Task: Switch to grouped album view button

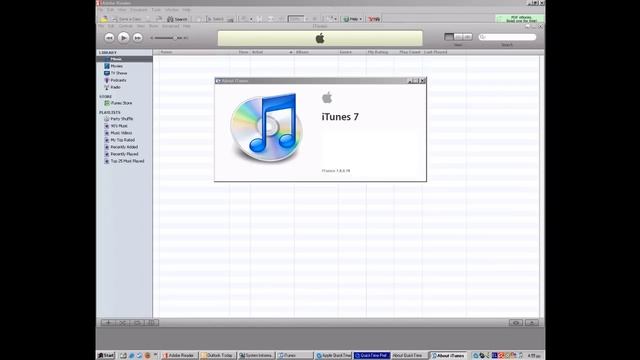Action: click(458, 37)
